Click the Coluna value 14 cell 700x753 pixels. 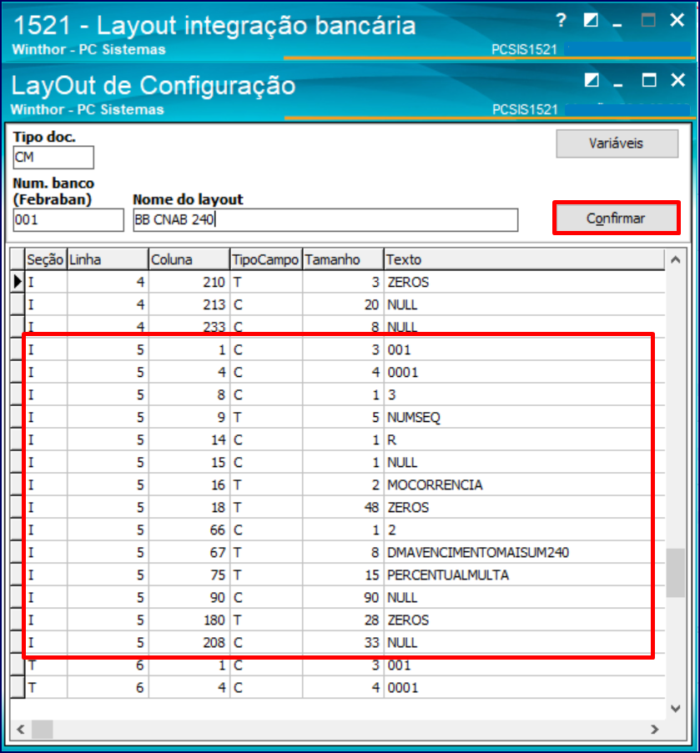tap(189, 439)
